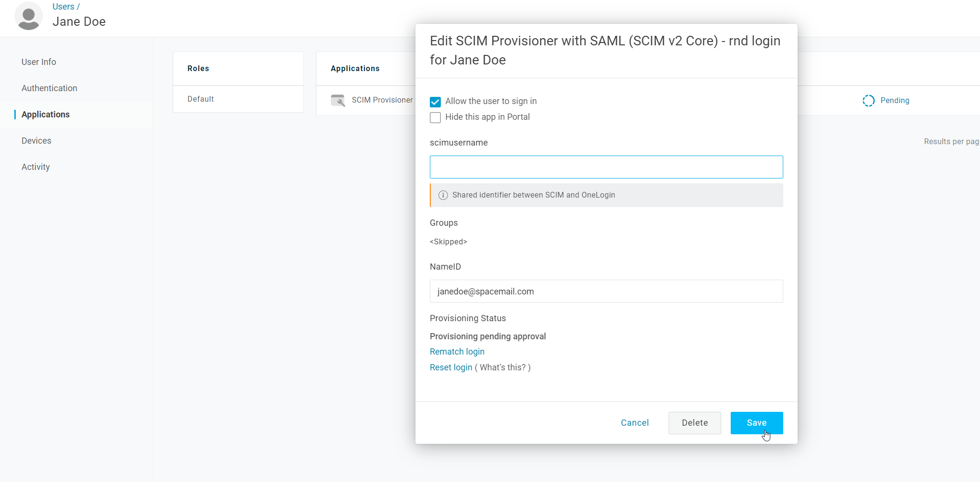Screen dimensions: 980x482
Task: Click the Pending status spinner icon
Action: click(x=868, y=101)
